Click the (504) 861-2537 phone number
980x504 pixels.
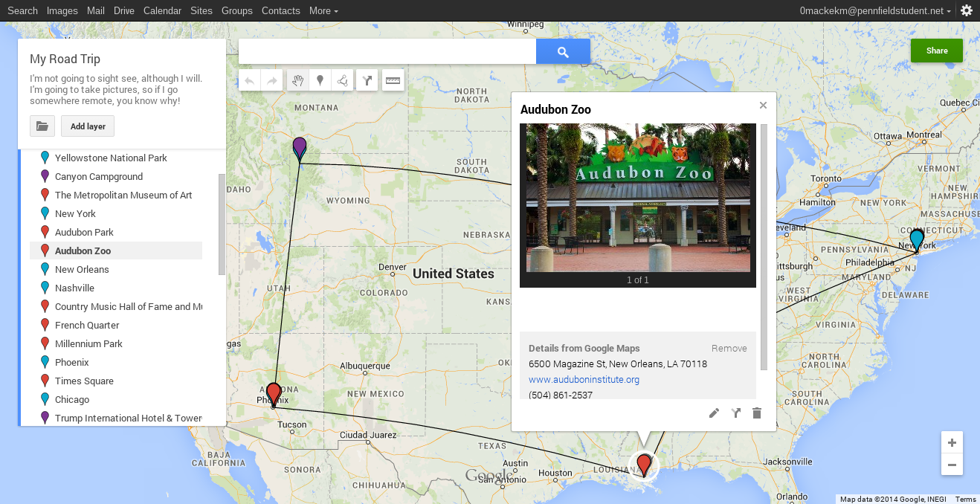click(561, 395)
